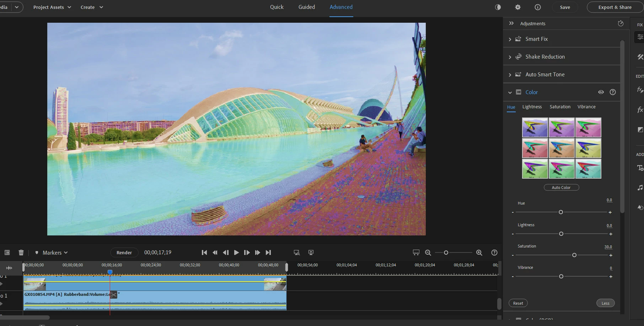
Task: Go to the beginning of timeline
Action: point(204,252)
